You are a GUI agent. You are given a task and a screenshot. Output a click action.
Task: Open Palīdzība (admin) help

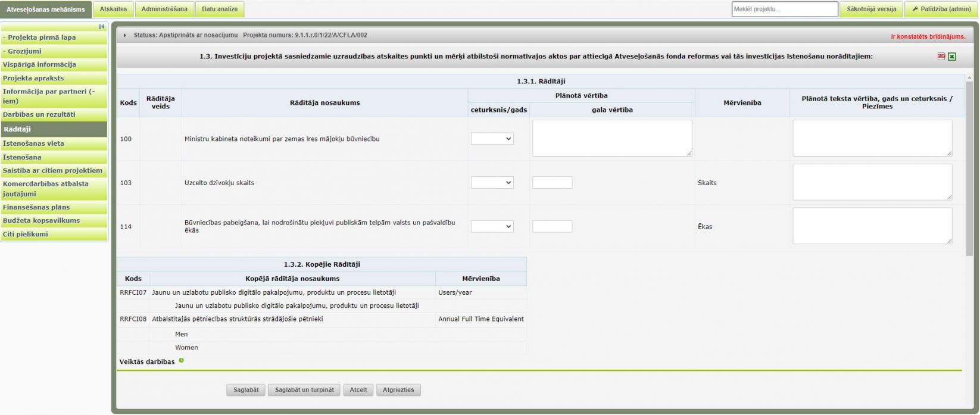pos(941,9)
